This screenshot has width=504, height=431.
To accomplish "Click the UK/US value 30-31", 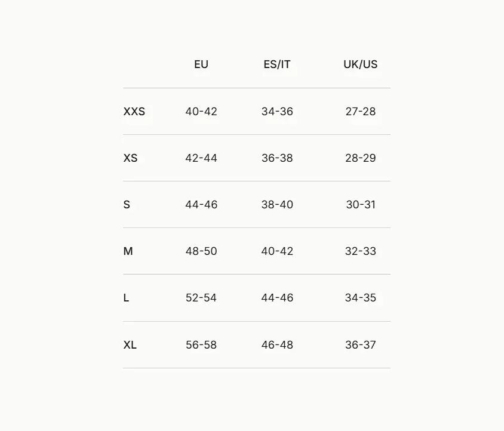I will 361,204.
